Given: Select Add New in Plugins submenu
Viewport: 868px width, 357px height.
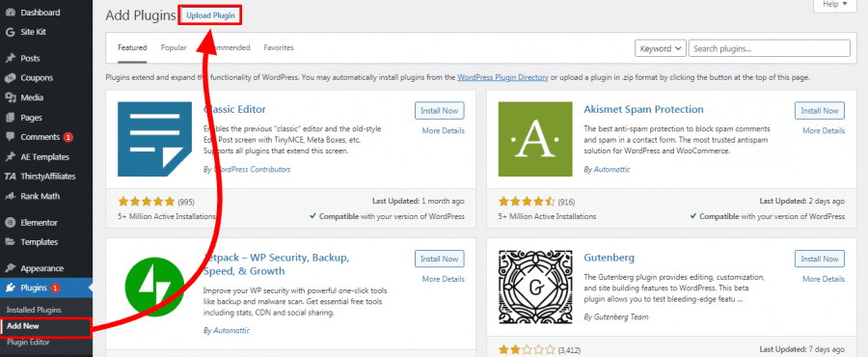Looking at the screenshot, I should (x=23, y=326).
